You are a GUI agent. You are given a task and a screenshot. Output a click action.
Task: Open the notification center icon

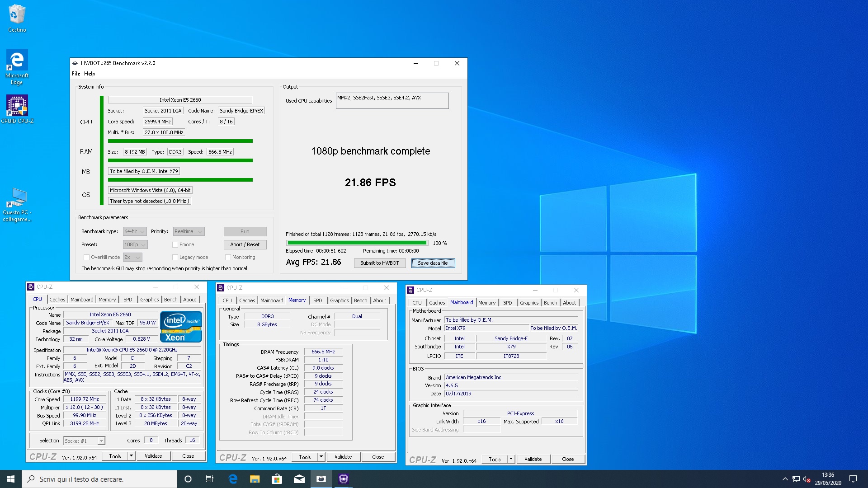853,479
